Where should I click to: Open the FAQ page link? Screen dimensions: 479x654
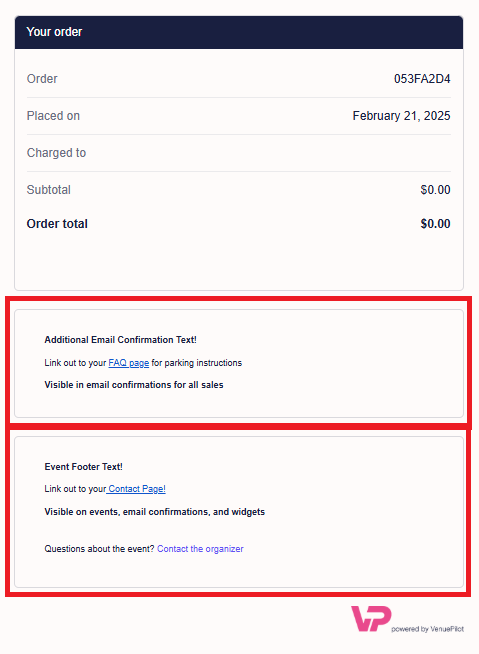tap(129, 363)
